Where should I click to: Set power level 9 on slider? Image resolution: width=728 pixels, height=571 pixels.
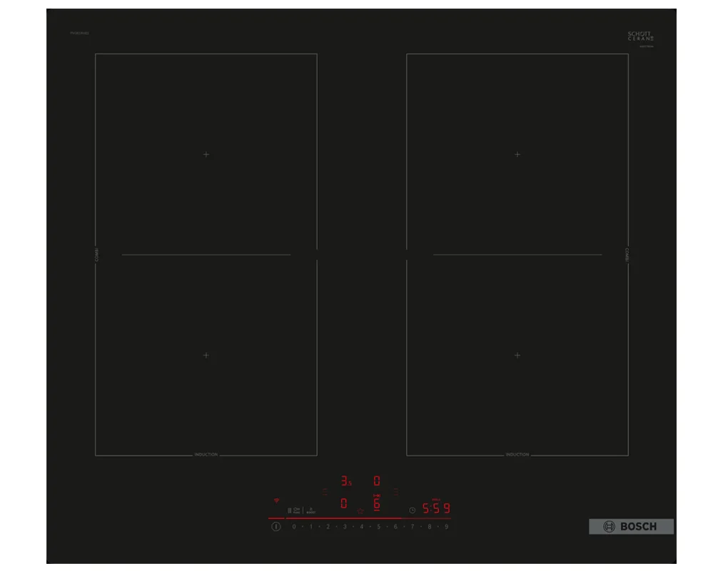pyautogui.click(x=447, y=527)
